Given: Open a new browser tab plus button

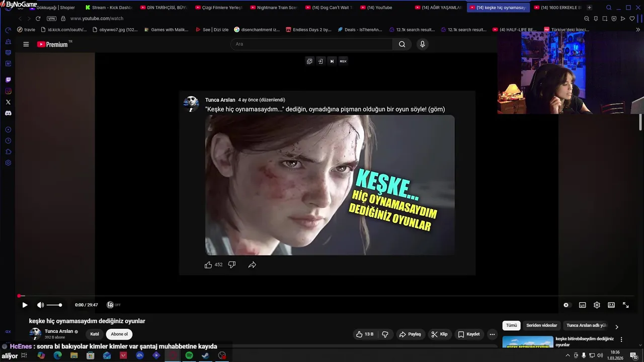Looking at the screenshot, I should pos(589,8).
